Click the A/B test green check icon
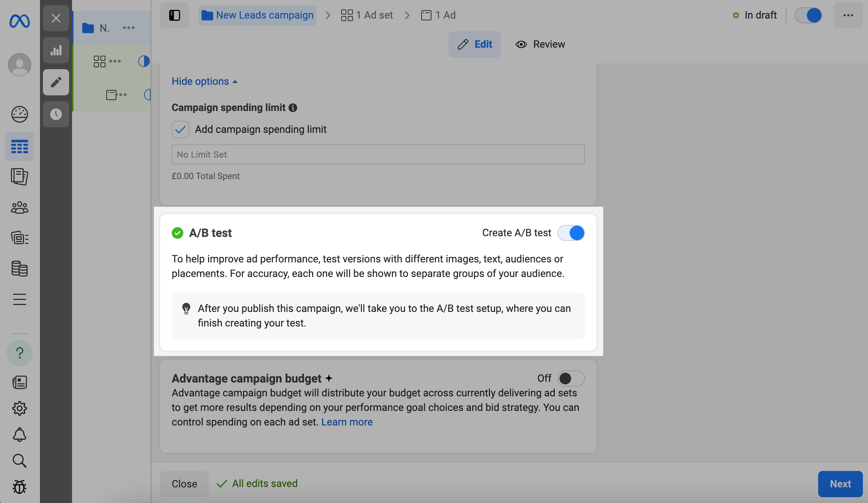This screenshot has height=503, width=868. [x=178, y=233]
